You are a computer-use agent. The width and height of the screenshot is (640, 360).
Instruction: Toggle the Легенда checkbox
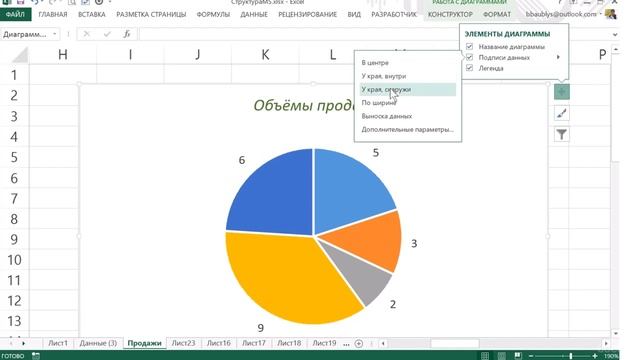click(469, 68)
